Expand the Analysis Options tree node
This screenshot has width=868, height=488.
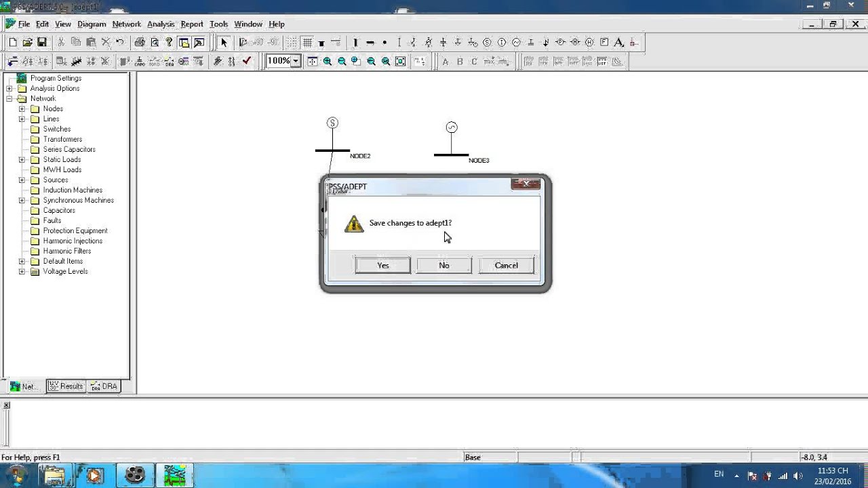tap(9, 88)
